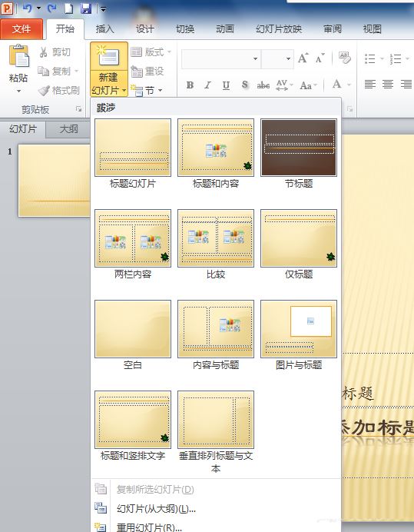Switch to the 插入 ribbon tab
This screenshot has height=532, width=414.
click(x=104, y=29)
